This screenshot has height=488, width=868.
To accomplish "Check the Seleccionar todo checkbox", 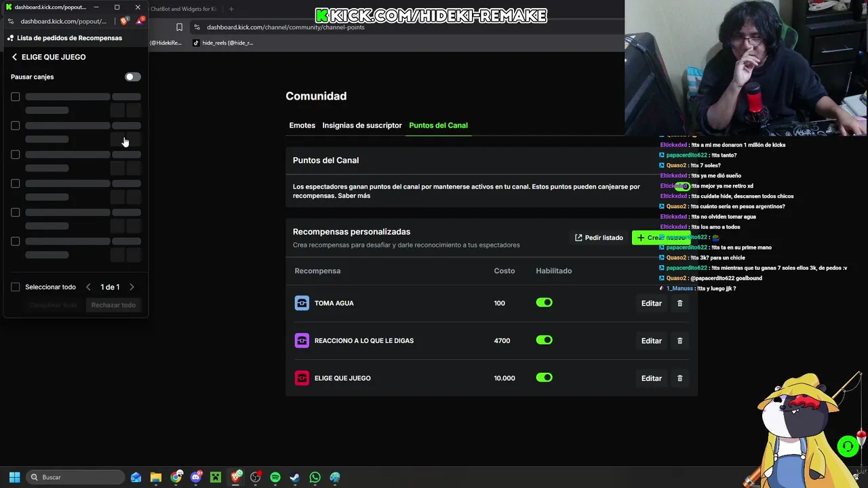I will click(16, 287).
